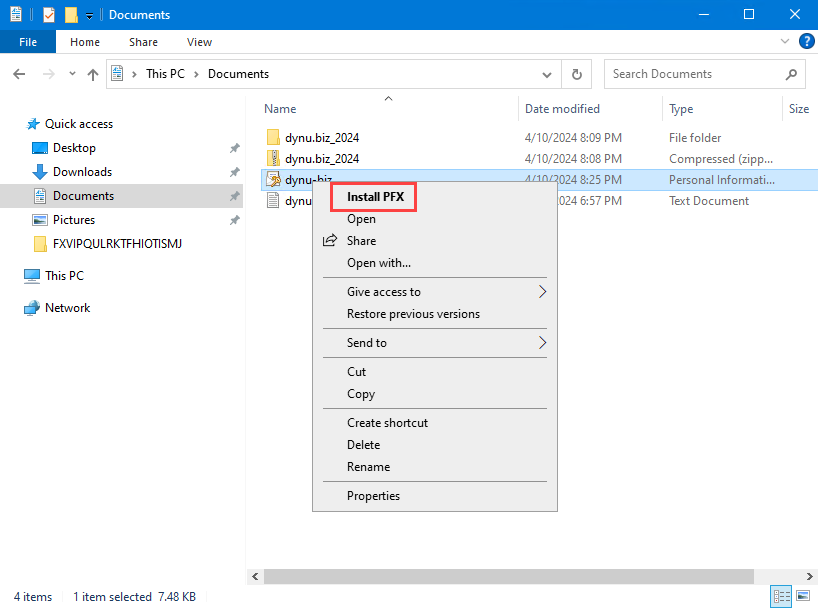This screenshot has width=818, height=608.
Task: Select This PC in navigation pane
Action: [64, 276]
